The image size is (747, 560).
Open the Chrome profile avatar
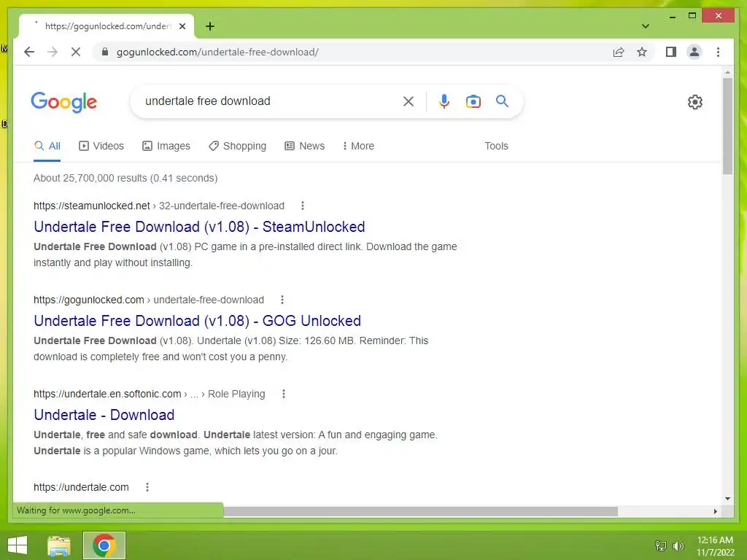tap(694, 52)
